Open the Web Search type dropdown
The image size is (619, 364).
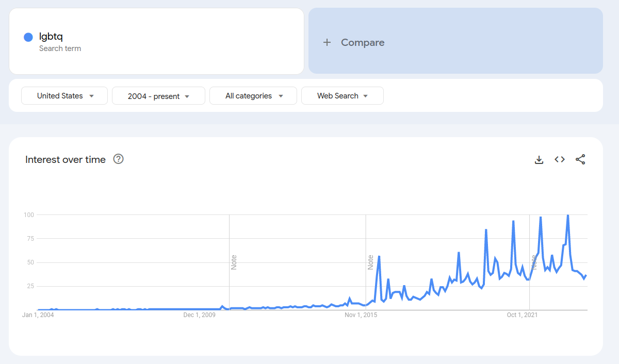coord(343,96)
